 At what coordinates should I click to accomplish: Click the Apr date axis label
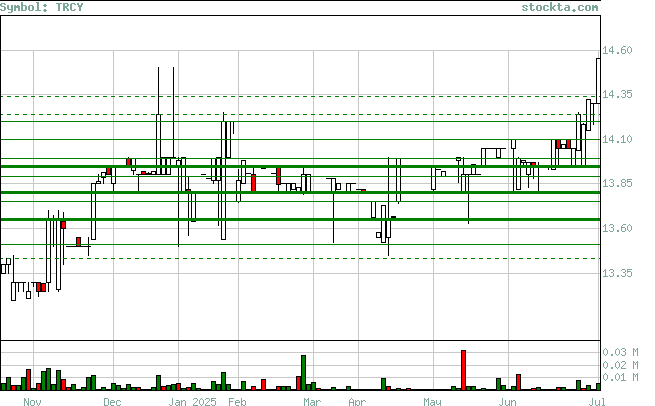[x=357, y=401]
